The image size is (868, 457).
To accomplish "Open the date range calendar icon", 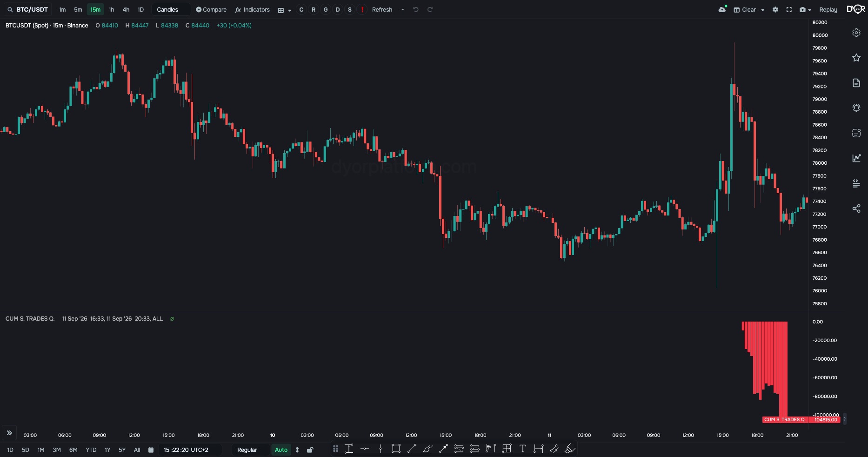I will [x=151, y=450].
